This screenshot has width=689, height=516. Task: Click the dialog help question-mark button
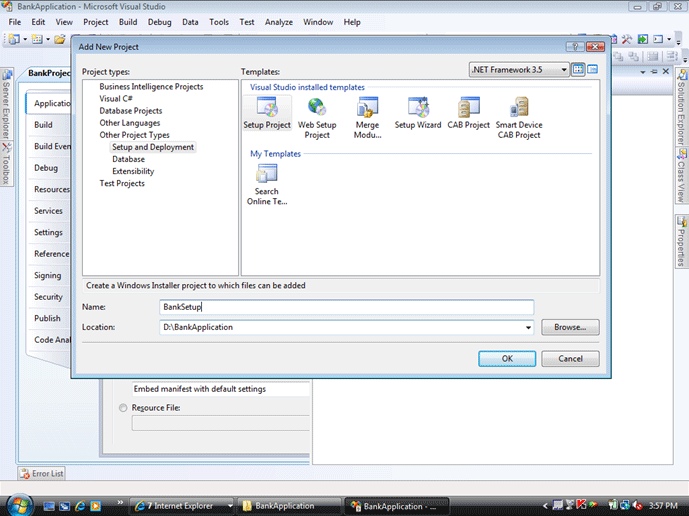click(x=575, y=47)
